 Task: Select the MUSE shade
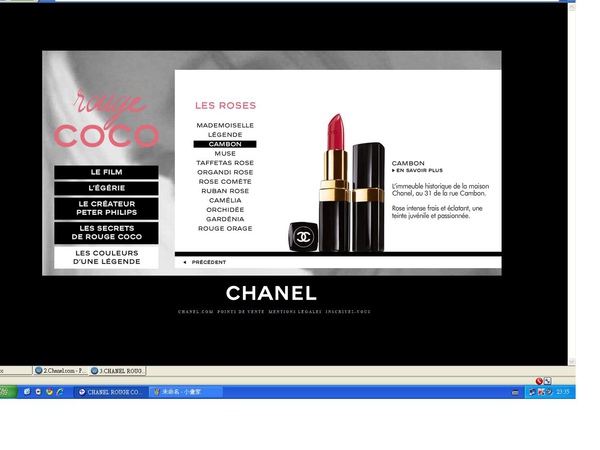click(x=225, y=153)
